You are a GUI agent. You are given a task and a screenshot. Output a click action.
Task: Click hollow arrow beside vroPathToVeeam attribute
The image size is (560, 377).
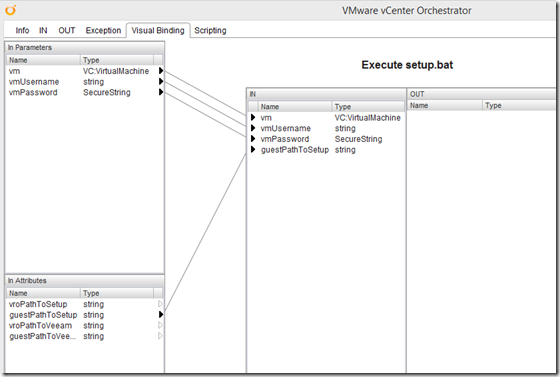(x=160, y=325)
